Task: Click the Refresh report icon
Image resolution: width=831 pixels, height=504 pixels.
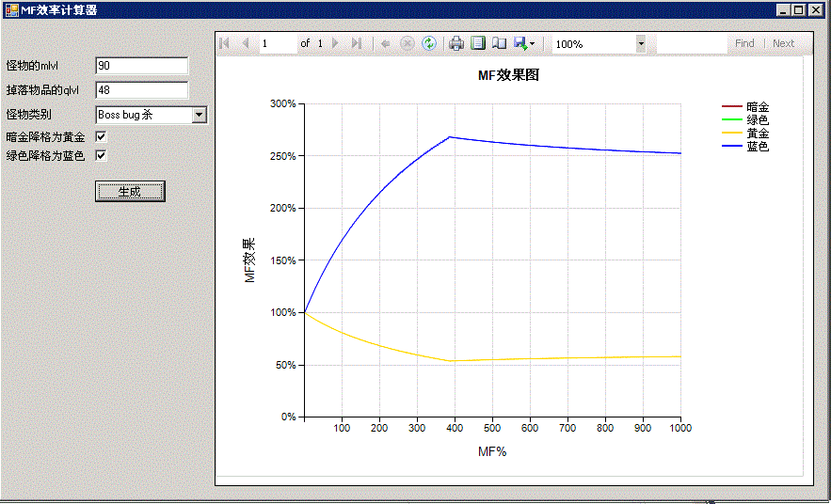Action: pyautogui.click(x=429, y=43)
